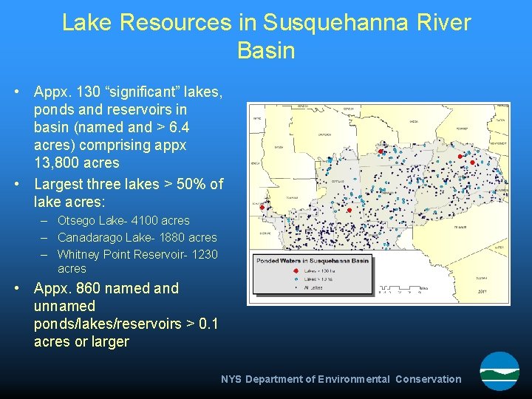Click the line 'Whitney Point Reservoir- 1230 acres'

pos(137,262)
